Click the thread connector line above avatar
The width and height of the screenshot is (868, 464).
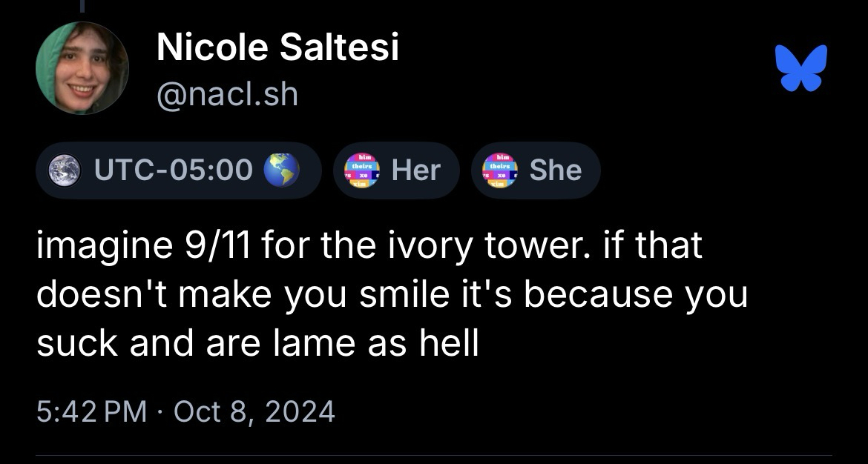[x=82, y=6]
